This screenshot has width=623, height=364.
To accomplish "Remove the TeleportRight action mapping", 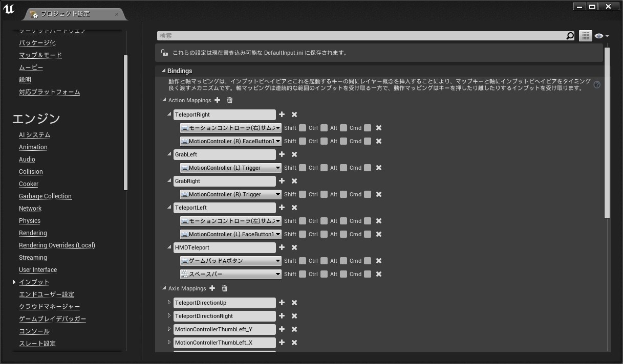I will tap(294, 115).
